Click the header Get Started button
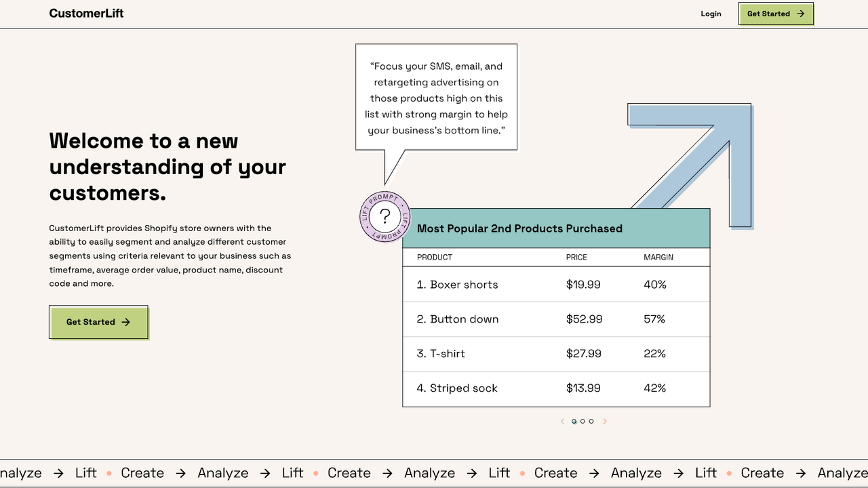This screenshot has height=488, width=868. pyautogui.click(x=776, y=14)
